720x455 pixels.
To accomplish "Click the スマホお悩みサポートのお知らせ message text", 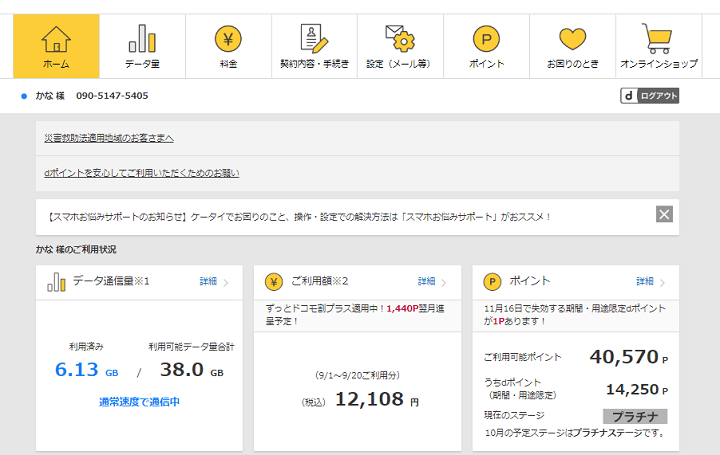I will tap(299, 217).
